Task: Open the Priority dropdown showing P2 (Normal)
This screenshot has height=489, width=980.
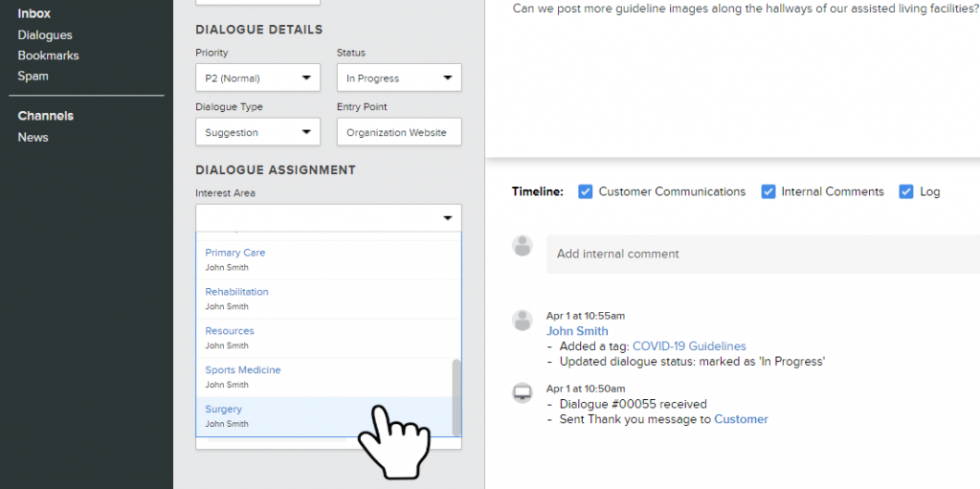Action: point(258,78)
